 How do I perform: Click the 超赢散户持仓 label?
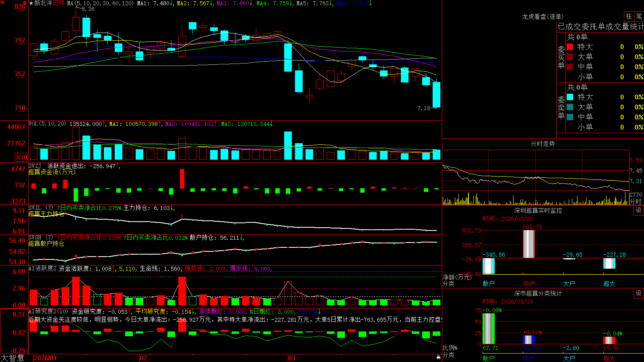tap(46, 243)
